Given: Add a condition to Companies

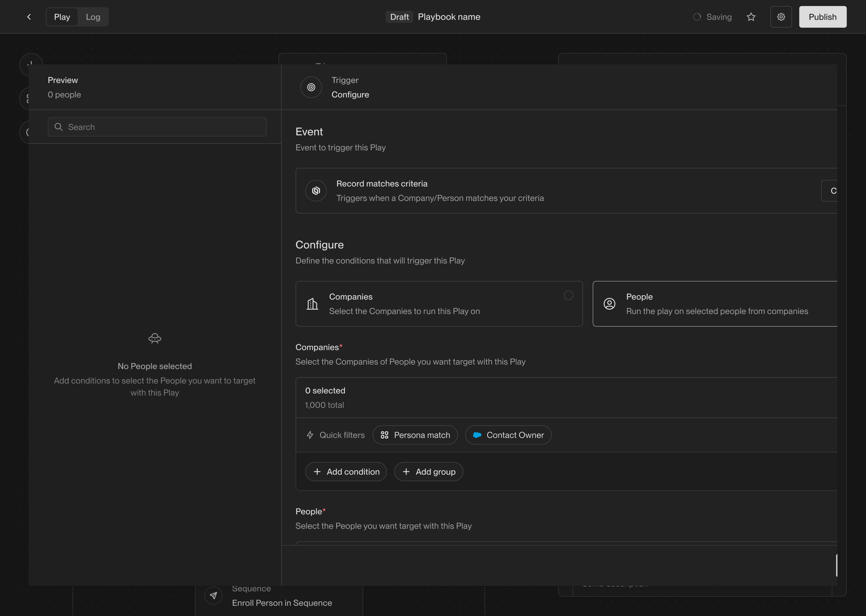Looking at the screenshot, I should coord(346,472).
